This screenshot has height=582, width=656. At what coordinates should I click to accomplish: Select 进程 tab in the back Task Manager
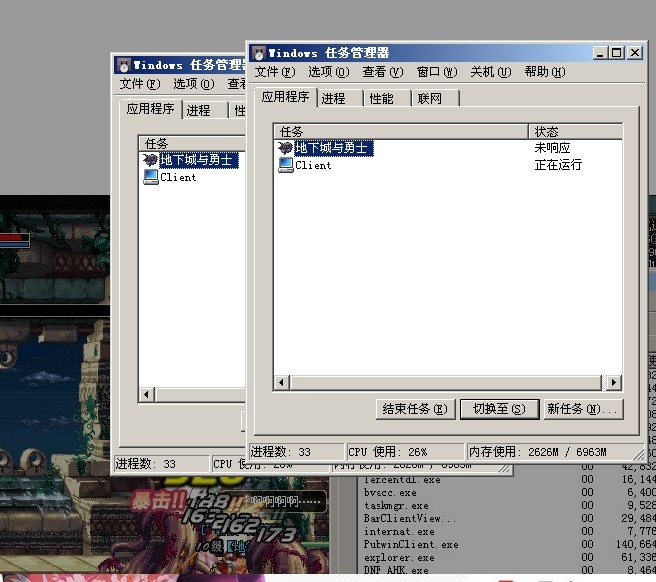pos(205,111)
